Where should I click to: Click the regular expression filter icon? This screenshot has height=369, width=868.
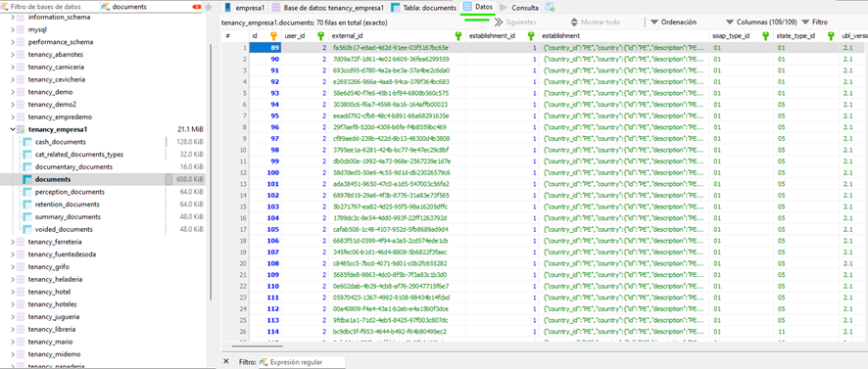point(263,362)
